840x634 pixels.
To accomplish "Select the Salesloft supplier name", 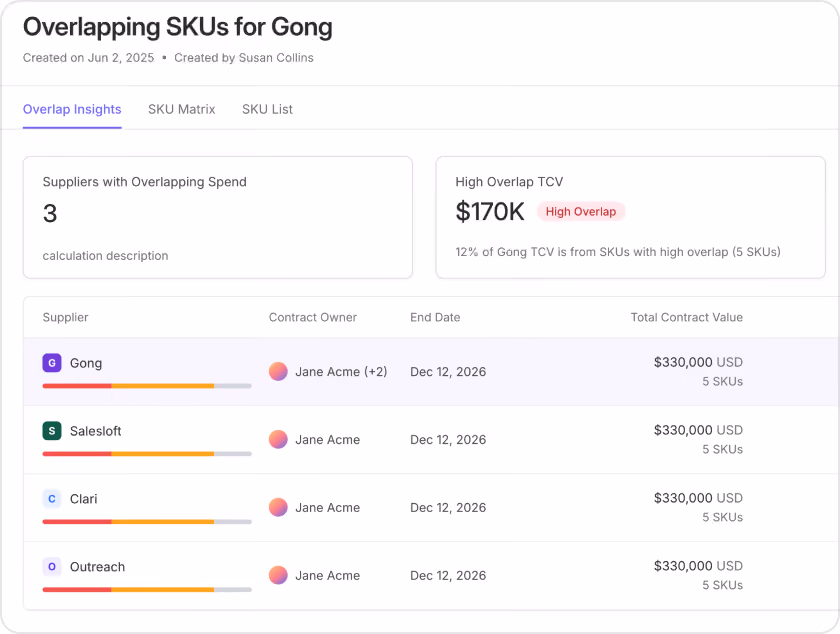I will 96,431.
